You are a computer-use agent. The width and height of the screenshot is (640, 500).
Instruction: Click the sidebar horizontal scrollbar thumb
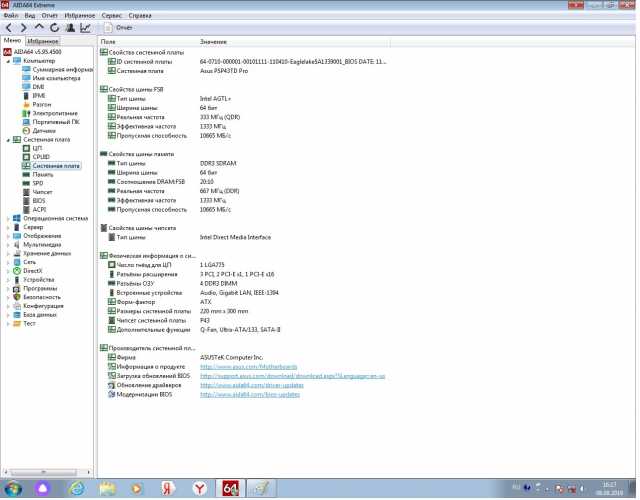pos(44,472)
